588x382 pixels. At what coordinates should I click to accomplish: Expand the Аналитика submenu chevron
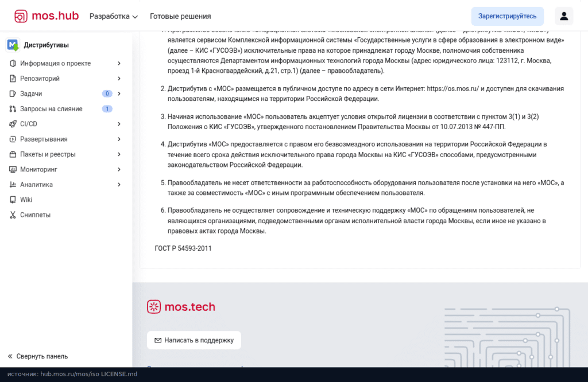coord(119,184)
